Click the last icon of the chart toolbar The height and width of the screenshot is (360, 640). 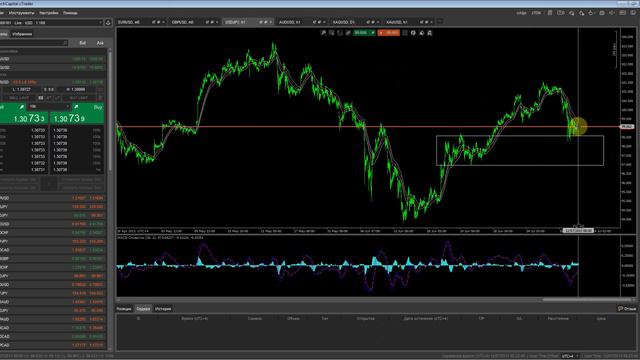[430, 33]
